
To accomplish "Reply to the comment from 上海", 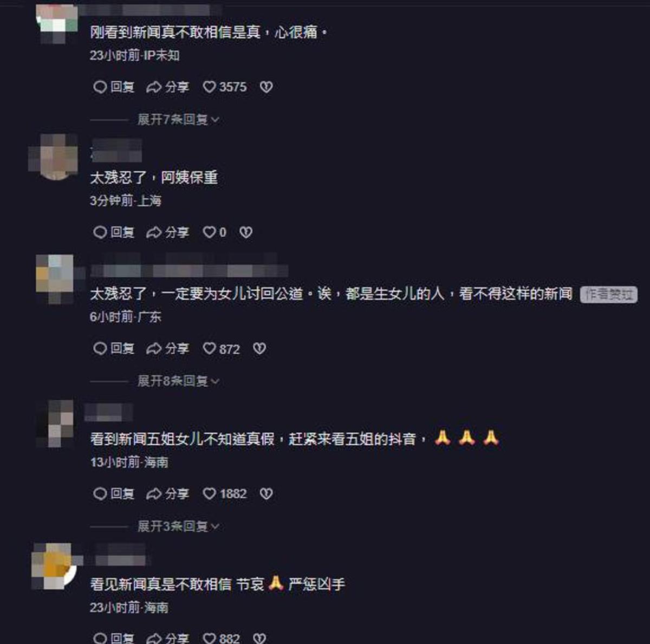I will point(114,232).
